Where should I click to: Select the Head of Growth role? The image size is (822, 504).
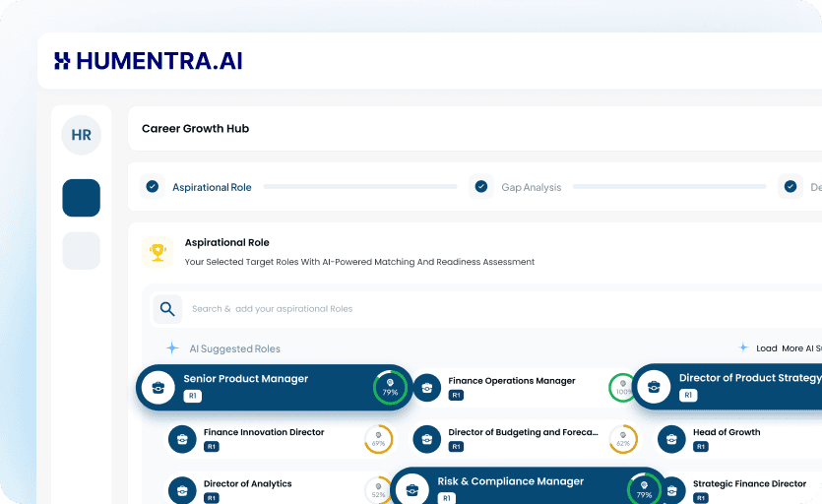pyautogui.click(x=738, y=439)
